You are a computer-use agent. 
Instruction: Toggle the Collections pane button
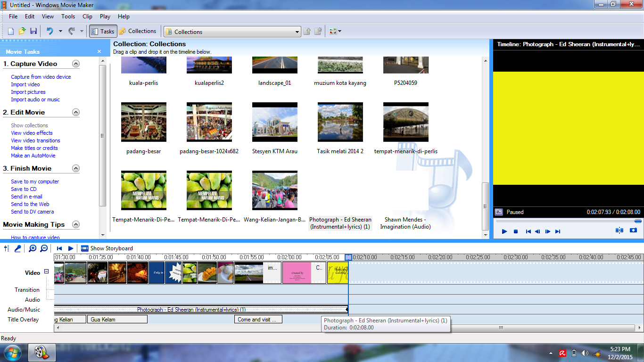point(137,31)
